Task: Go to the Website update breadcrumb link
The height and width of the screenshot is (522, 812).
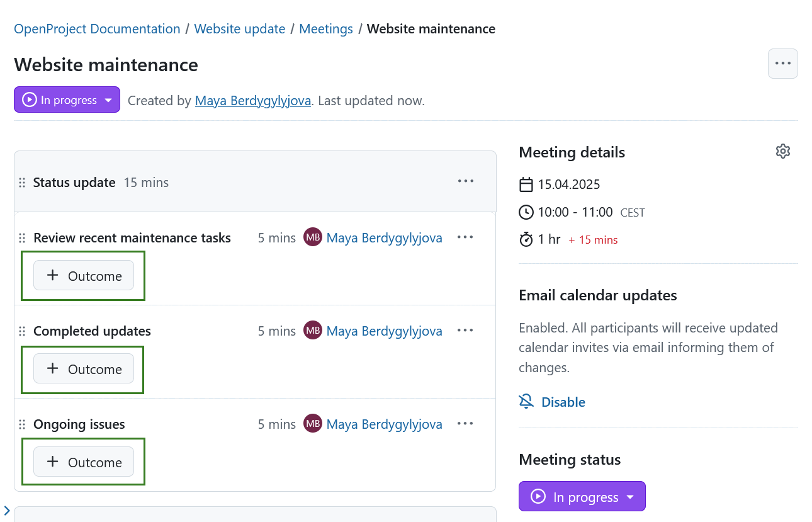Action: [239, 28]
